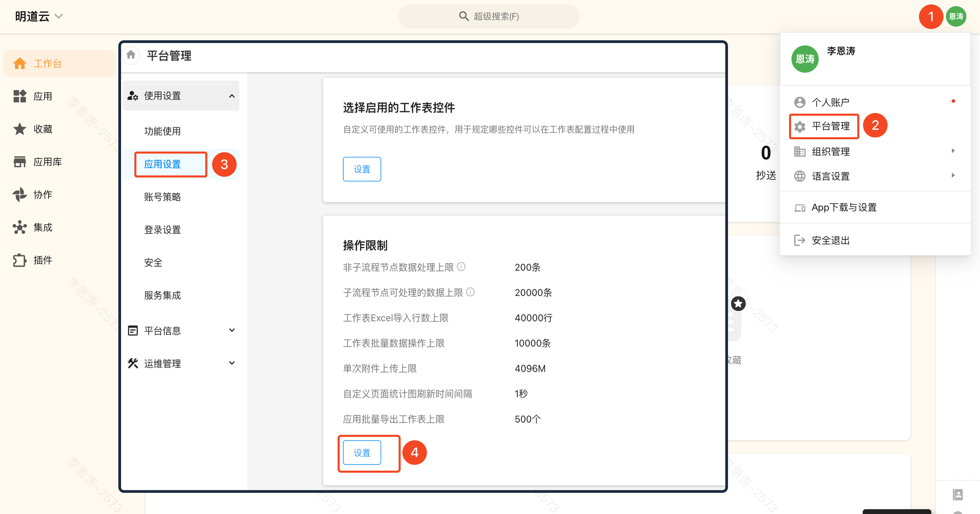Screen dimensions: 980x514
Task: Click 设置 button under 选择启用的工作表控件
Action: click(362, 169)
